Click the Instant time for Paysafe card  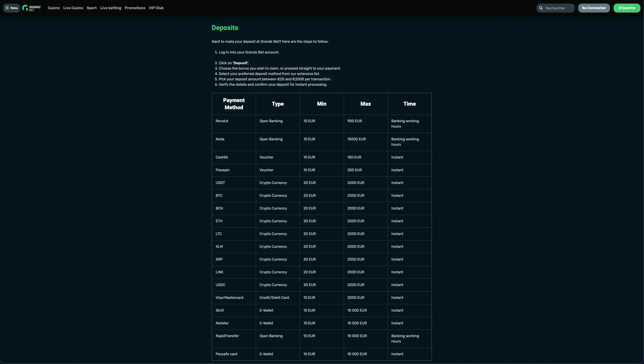click(397, 354)
